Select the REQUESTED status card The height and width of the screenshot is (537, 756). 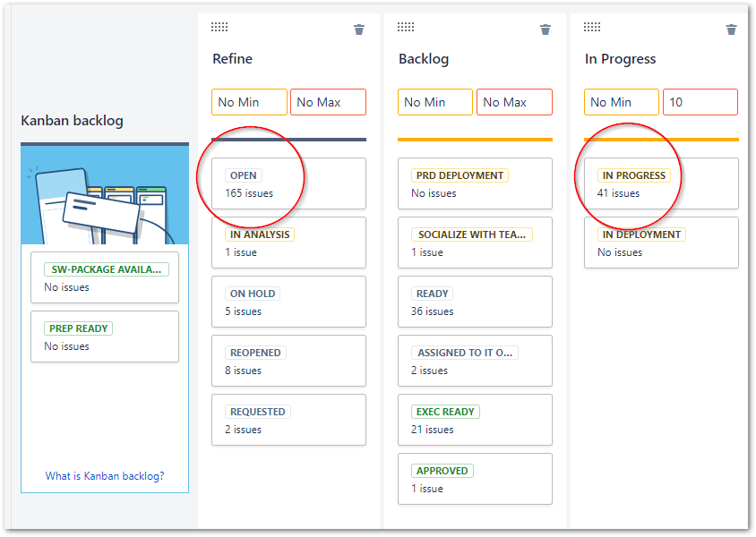[x=288, y=420]
